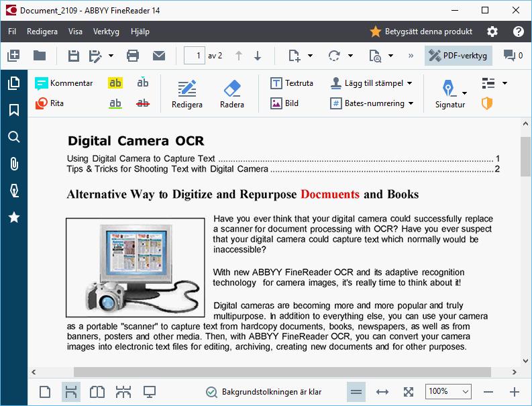Open the digital signatures sidebar panel

click(x=14, y=191)
